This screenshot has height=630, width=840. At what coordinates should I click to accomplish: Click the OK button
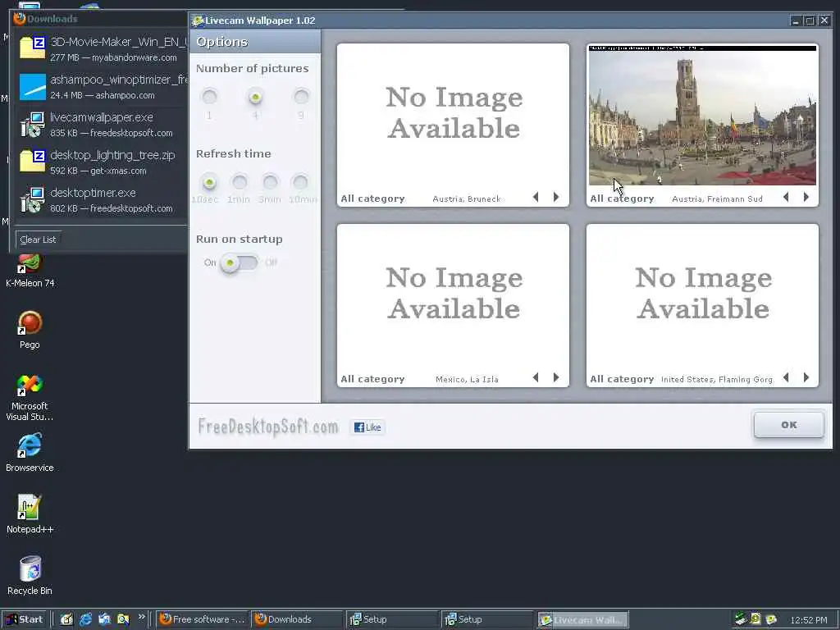788,425
